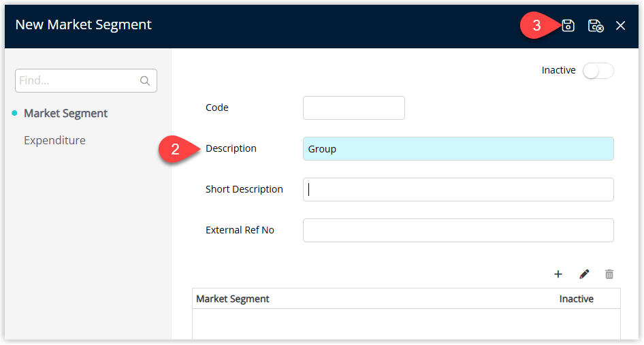Click the Code label
The width and height of the screenshot is (644, 345).
click(x=217, y=108)
